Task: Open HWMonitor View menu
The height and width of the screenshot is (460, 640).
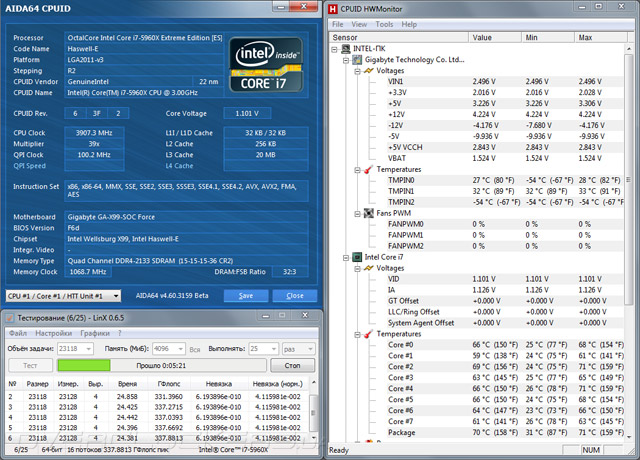Action: [359, 24]
